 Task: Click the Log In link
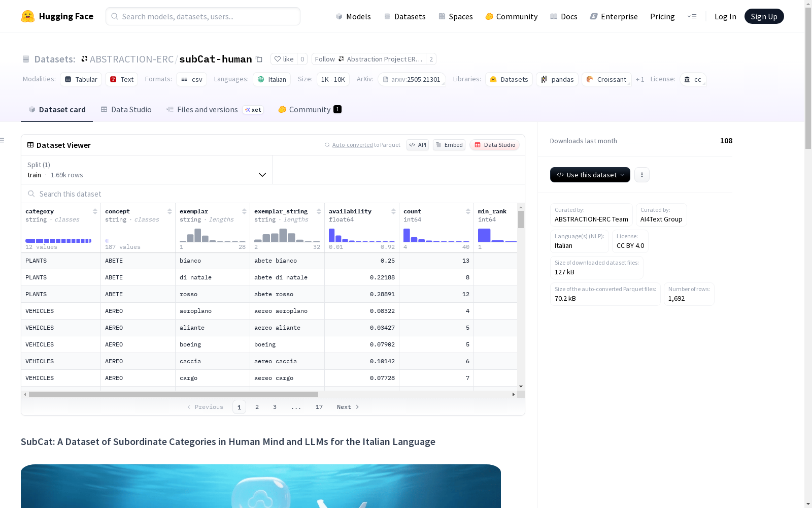[725, 16]
